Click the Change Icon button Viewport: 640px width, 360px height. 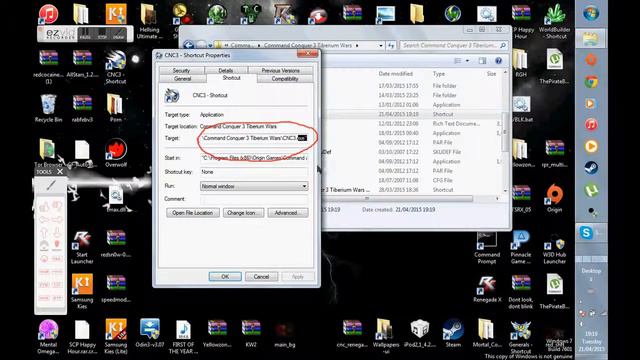coord(243,213)
